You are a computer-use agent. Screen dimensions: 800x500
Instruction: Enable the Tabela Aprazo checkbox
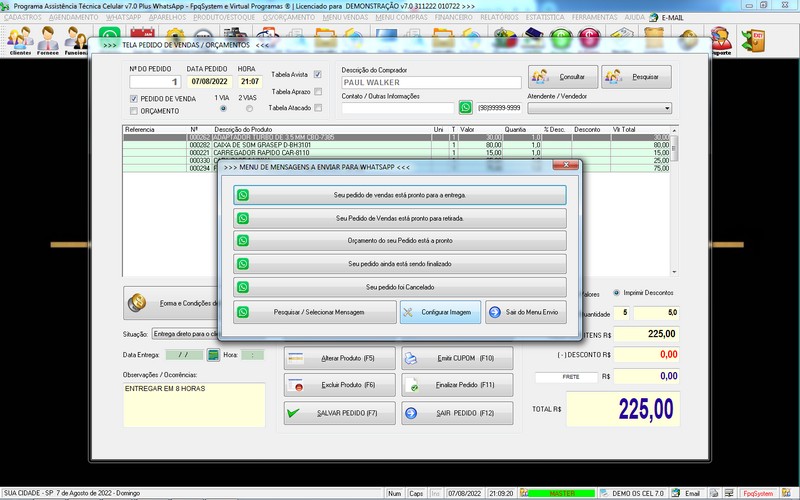[318, 91]
